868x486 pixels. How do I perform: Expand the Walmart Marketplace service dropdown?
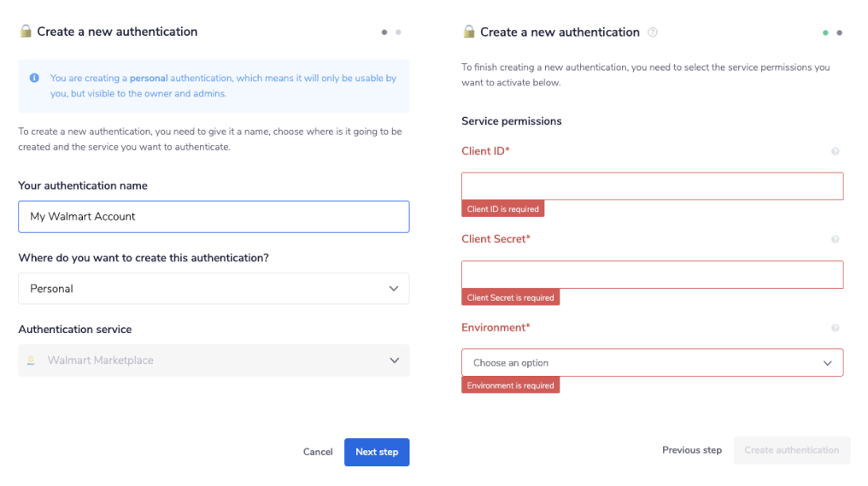click(214, 360)
